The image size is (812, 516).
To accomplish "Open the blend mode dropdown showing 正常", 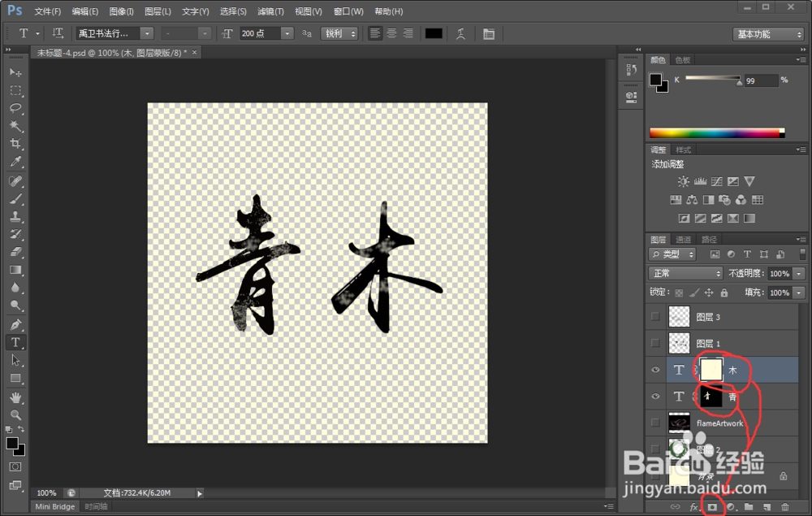I will tap(685, 273).
